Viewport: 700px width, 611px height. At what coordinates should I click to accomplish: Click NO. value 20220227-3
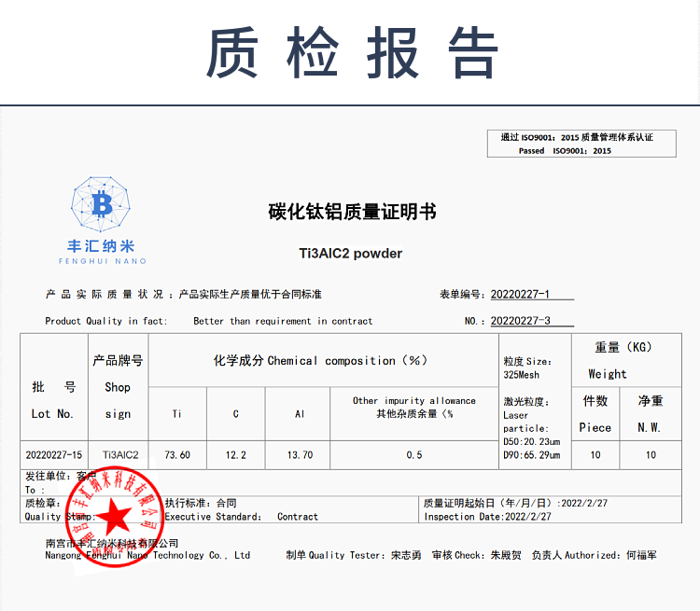[521, 321]
